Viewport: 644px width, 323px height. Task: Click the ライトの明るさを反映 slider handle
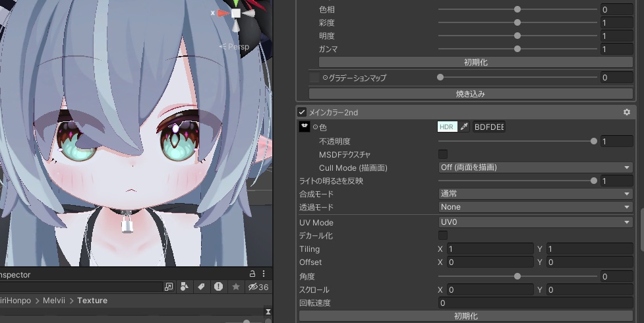(x=593, y=181)
